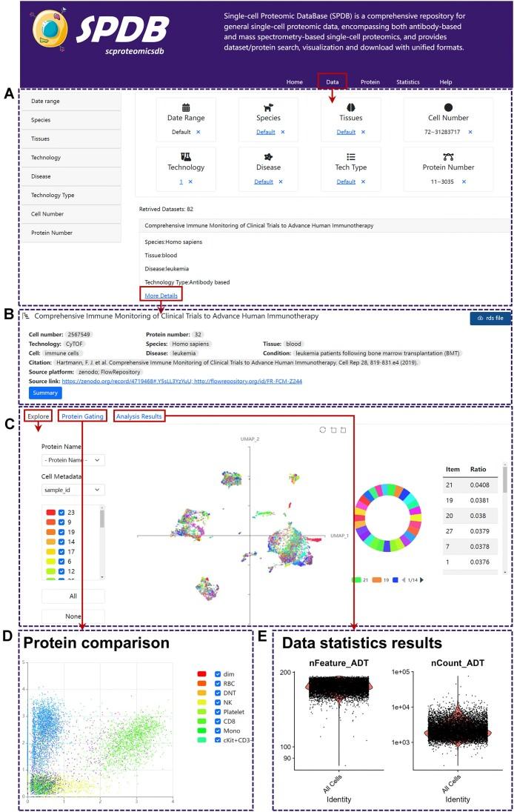The width and height of the screenshot is (514, 812).
Task: Click the green 21 legend swatch below donut
Action: [356, 580]
